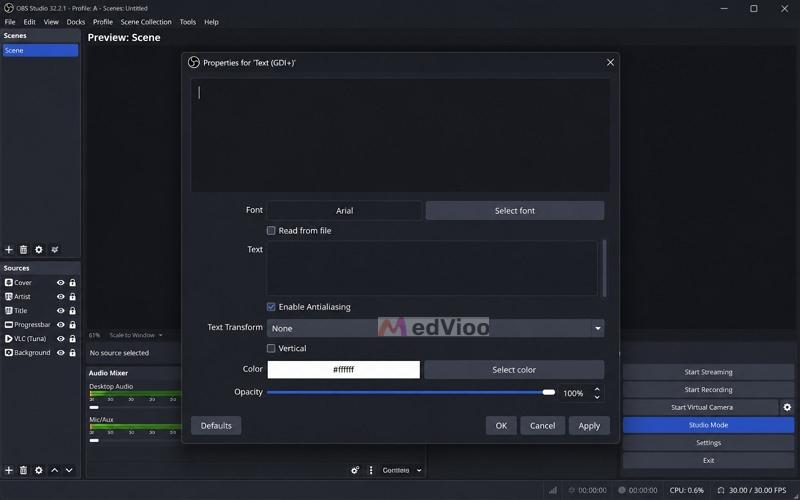
Task: Open advanced audio properties gear icon
Action: tap(355, 470)
